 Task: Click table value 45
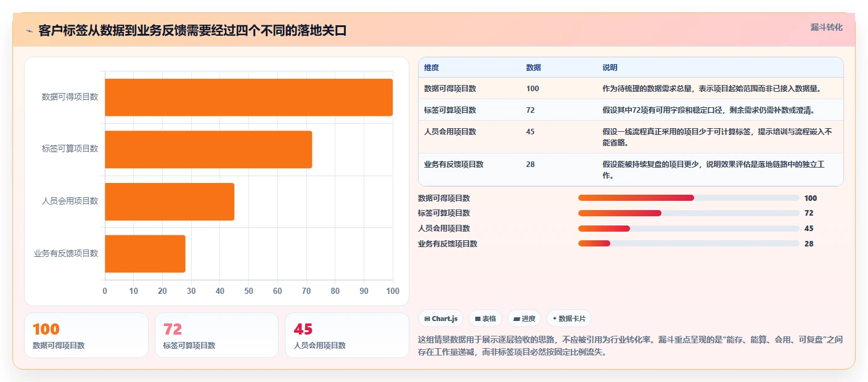(530, 132)
